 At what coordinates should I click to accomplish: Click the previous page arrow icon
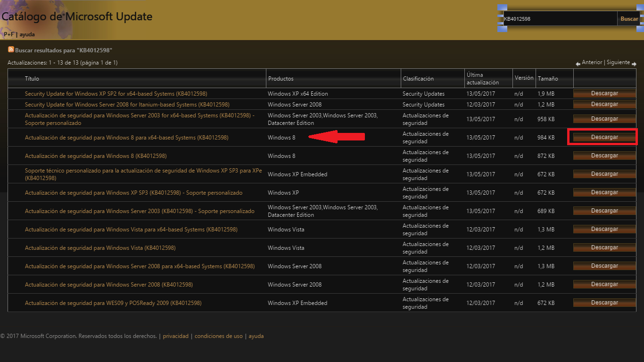click(578, 64)
